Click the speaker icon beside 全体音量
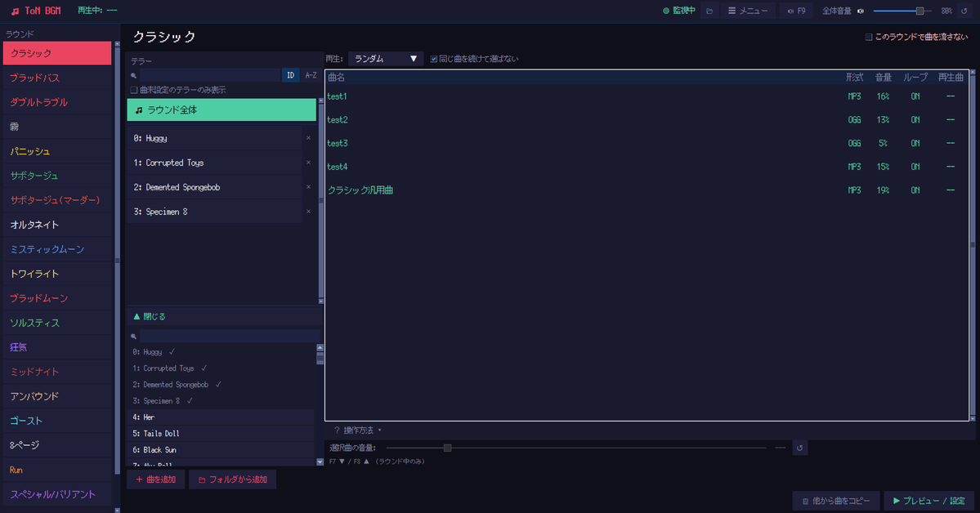The image size is (980, 513). 861,11
